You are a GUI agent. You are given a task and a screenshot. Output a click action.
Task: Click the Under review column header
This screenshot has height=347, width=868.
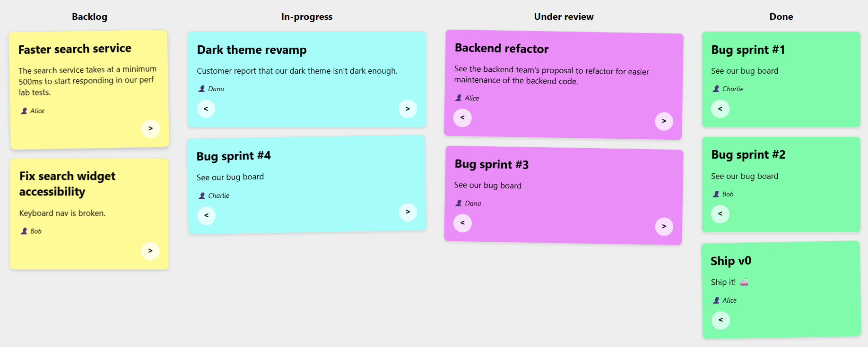(x=564, y=17)
